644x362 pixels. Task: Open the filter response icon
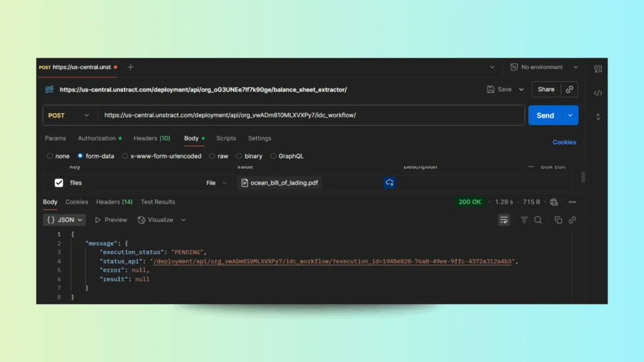click(524, 220)
